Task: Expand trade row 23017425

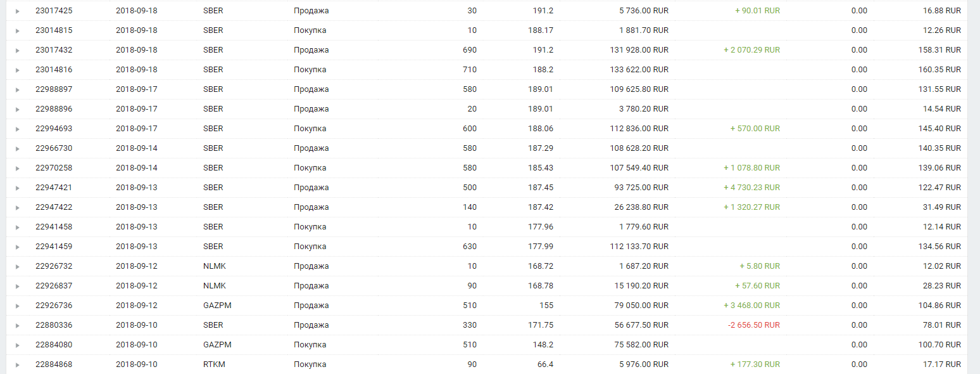Action: 18,11
